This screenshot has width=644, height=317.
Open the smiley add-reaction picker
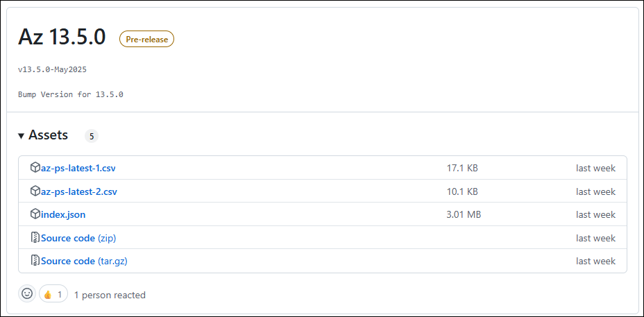[27, 293]
